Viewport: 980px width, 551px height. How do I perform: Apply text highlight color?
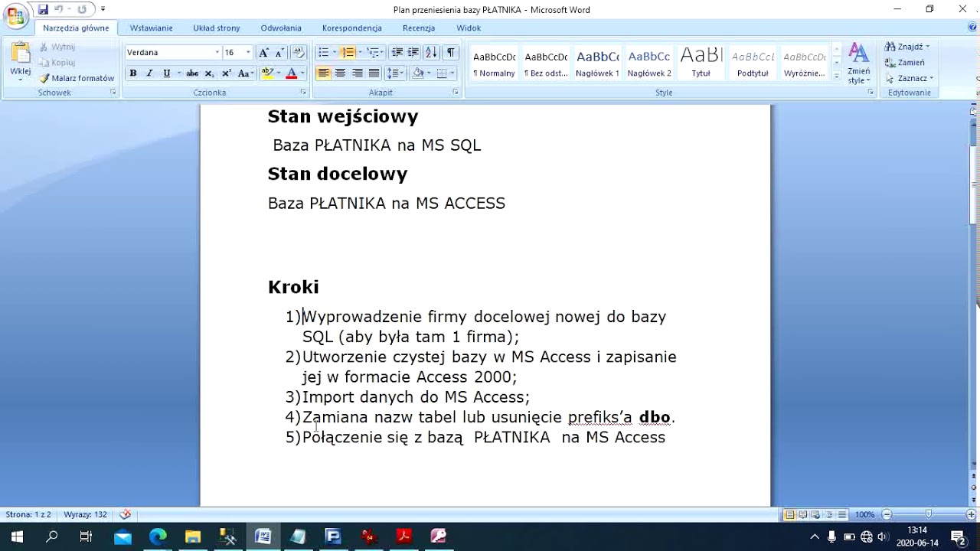tap(266, 73)
